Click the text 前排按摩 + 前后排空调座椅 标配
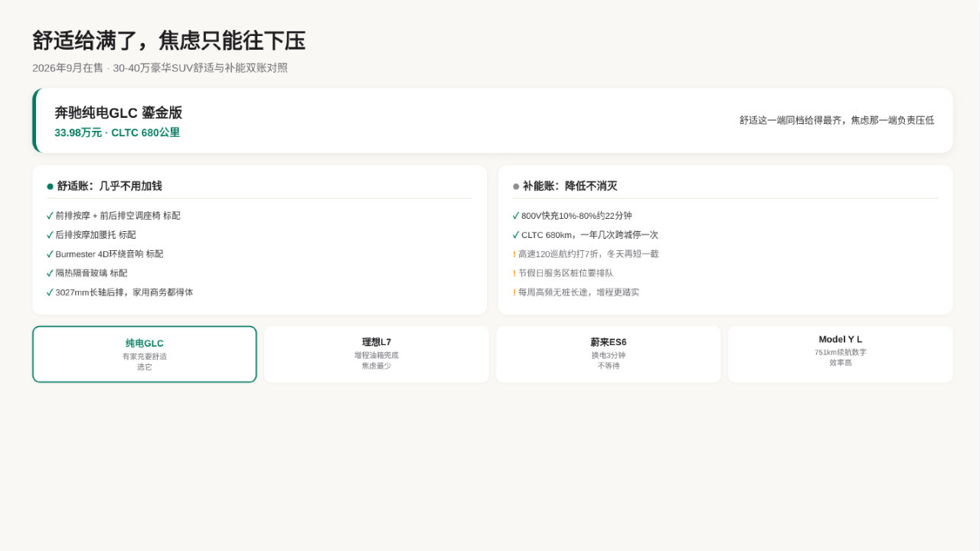The image size is (980, 551). pyautogui.click(x=118, y=216)
